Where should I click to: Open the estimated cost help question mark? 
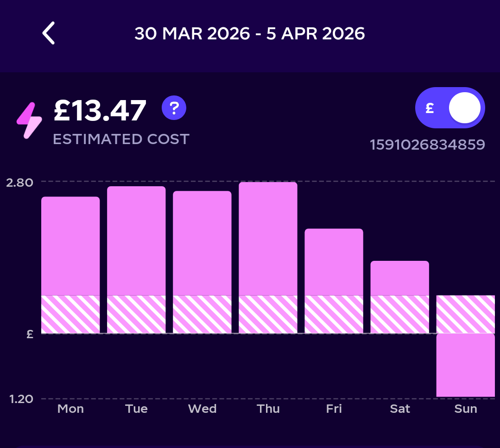[x=174, y=108]
